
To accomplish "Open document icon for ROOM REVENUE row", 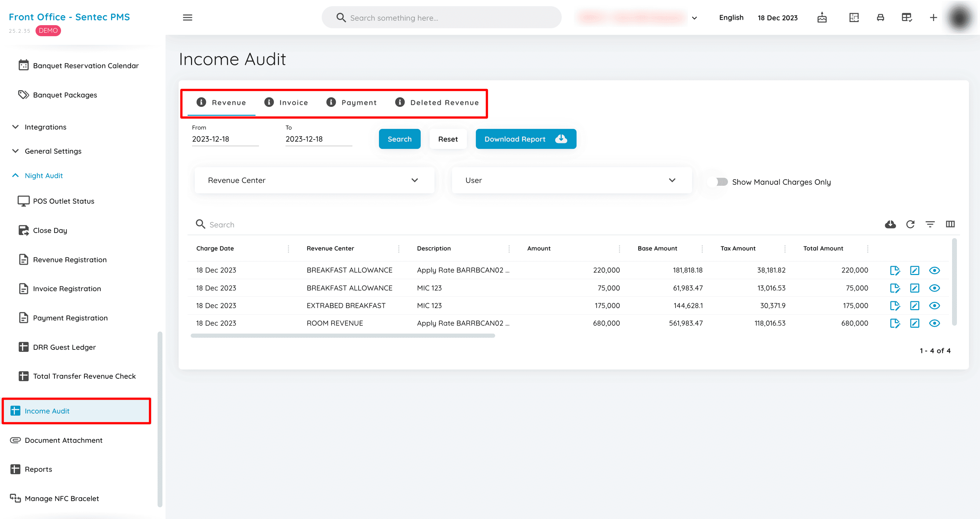I will click(895, 323).
